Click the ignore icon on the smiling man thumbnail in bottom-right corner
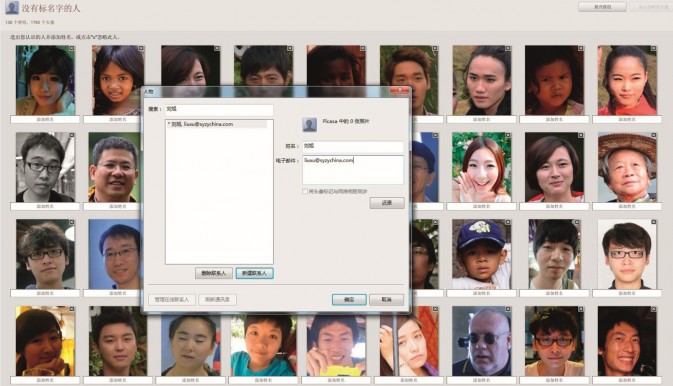This screenshot has height=386, width=673. click(x=653, y=309)
